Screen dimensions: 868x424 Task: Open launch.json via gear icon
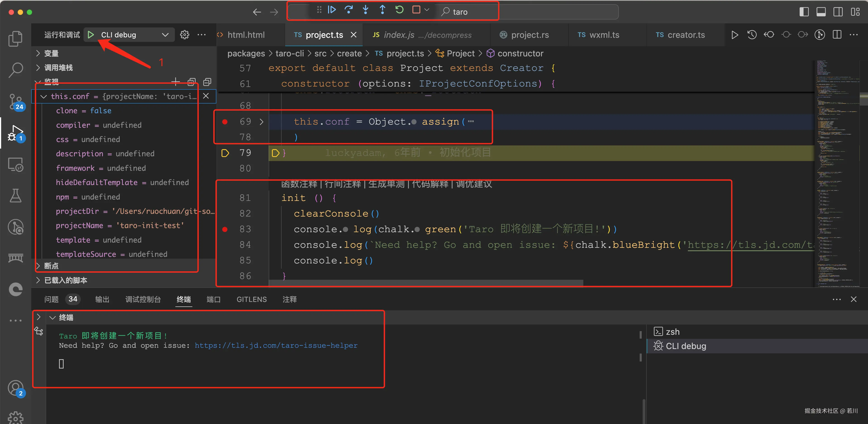point(184,35)
